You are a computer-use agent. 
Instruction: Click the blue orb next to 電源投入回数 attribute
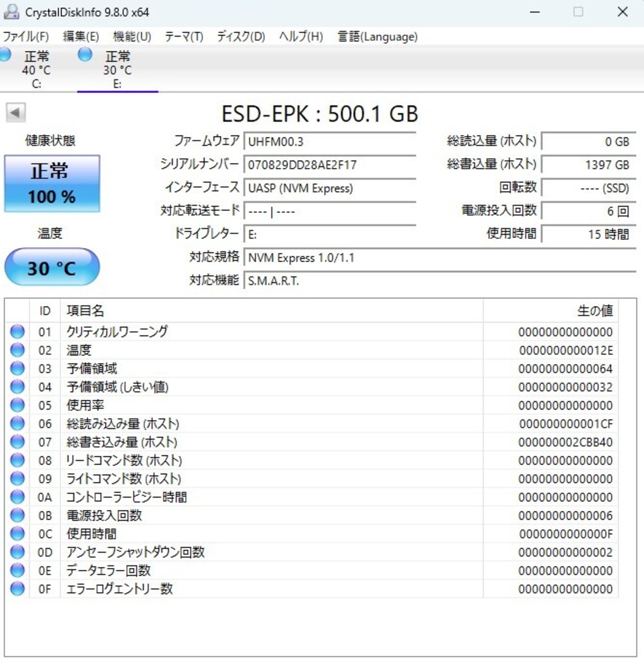coord(17,516)
